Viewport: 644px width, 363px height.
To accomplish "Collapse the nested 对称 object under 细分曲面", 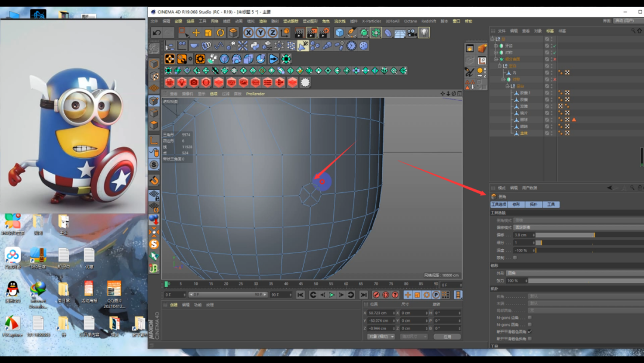I will click(503, 79).
